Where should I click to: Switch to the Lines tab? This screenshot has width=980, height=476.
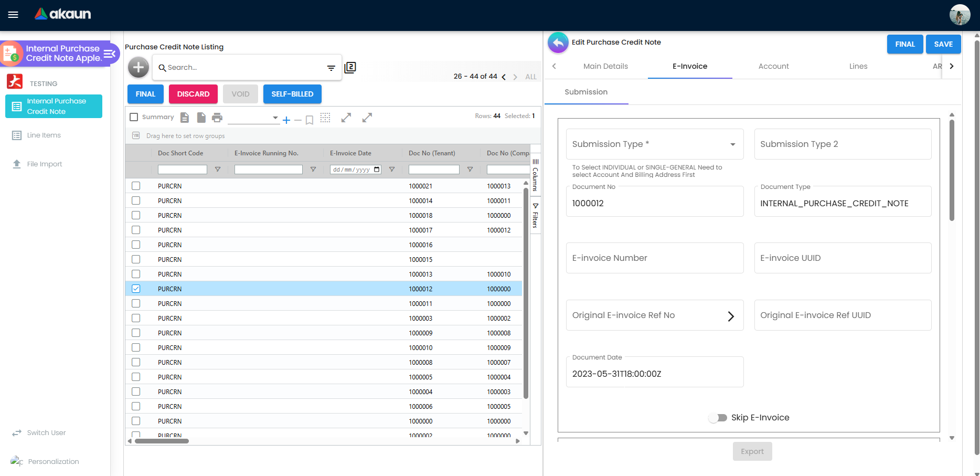858,66
